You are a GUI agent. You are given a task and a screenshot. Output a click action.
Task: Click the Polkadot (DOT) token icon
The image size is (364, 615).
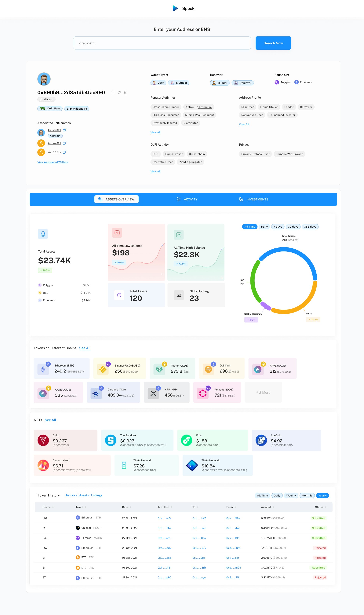click(x=203, y=393)
